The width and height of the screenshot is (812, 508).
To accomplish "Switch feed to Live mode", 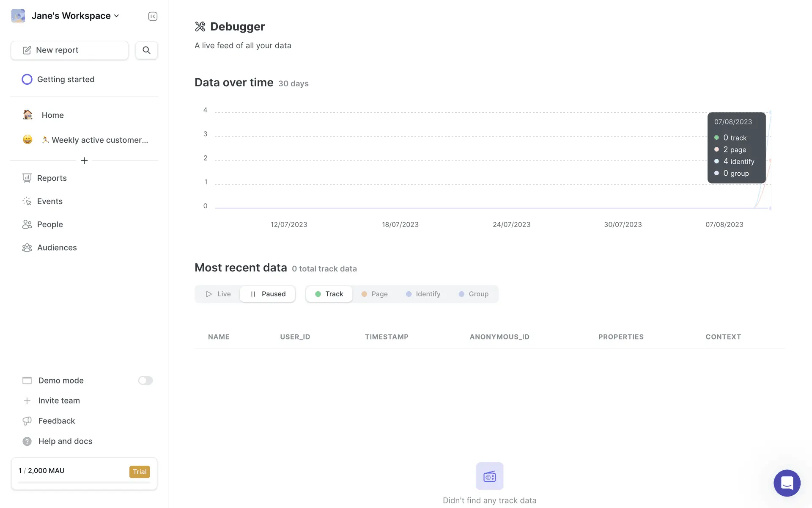I will point(218,294).
